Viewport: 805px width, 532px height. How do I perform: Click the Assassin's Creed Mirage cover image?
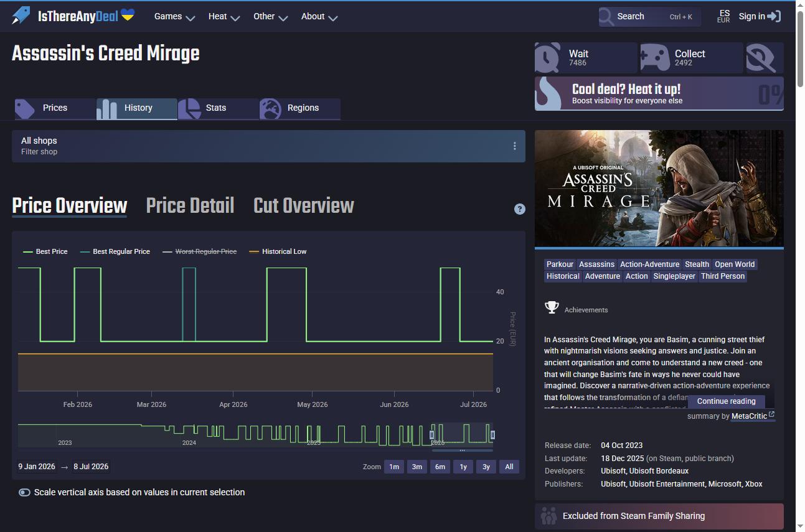coord(659,189)
